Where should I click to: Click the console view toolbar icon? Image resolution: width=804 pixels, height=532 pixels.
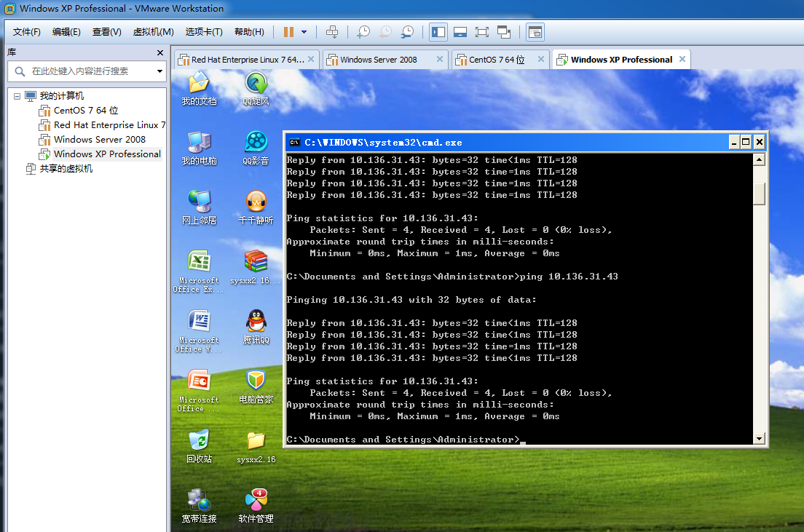[535, 32]
